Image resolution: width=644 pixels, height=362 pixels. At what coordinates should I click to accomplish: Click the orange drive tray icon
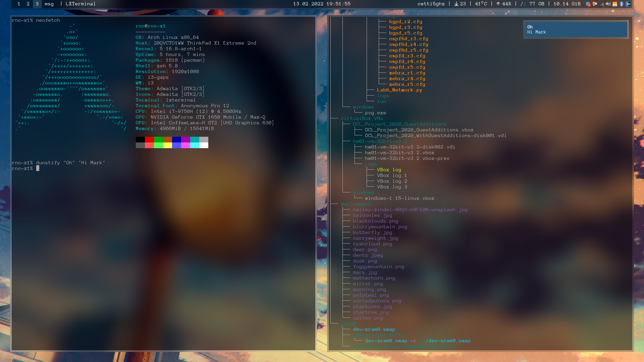point(615,4)
